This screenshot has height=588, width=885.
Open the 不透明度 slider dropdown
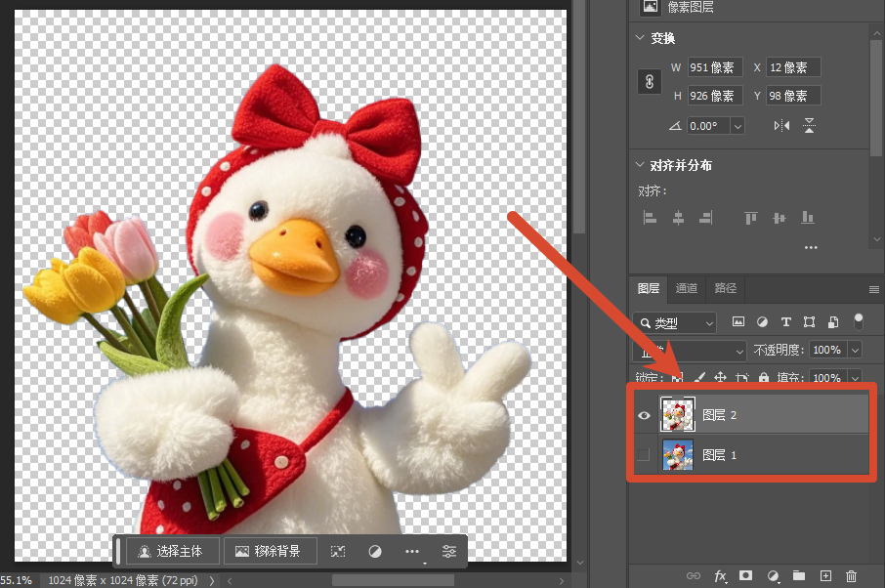tap(855, 350)
